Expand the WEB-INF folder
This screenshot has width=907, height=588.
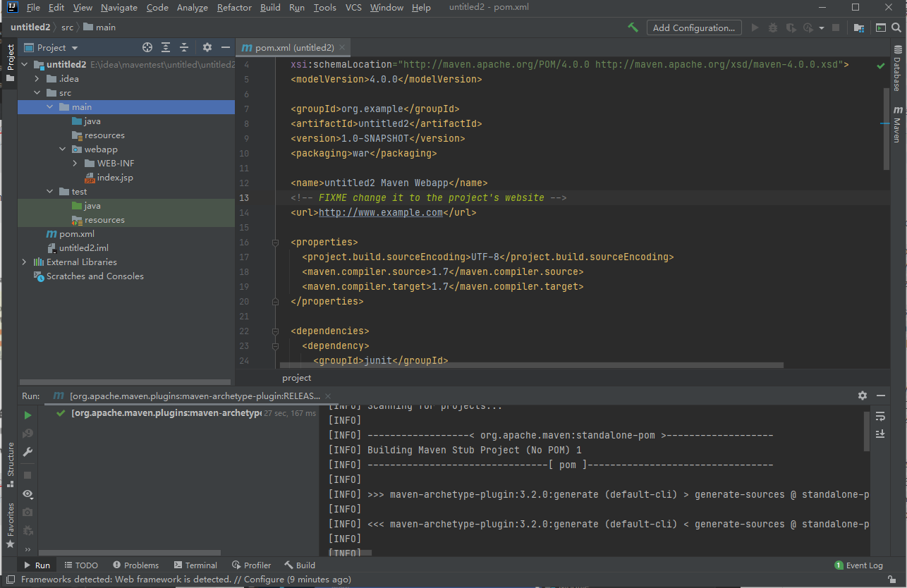point(75,163)
